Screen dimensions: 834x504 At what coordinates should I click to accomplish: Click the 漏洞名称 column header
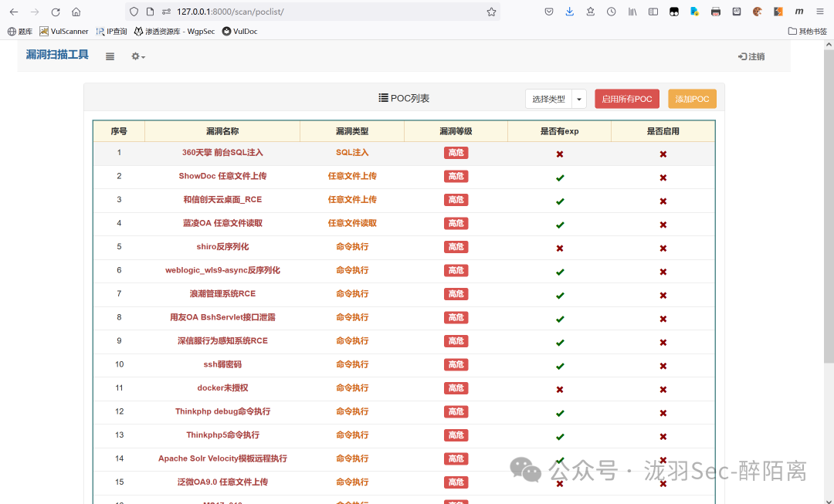pos(222,131)
